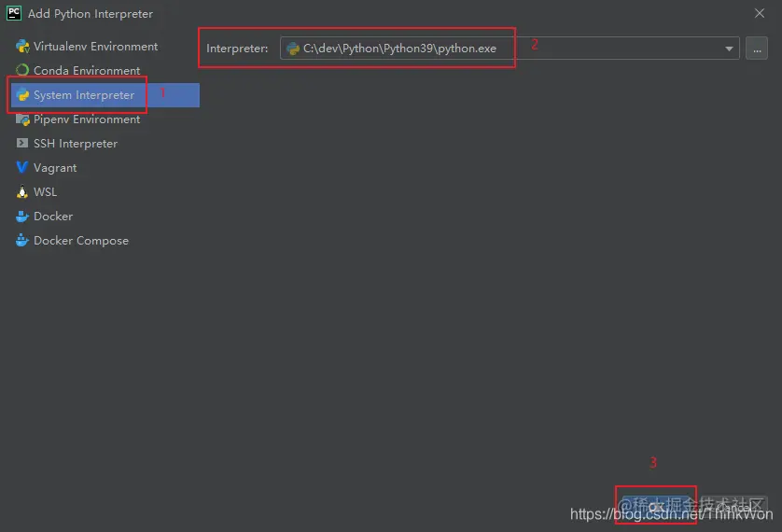The image size is (782, 532).
Task: Confirm with the OK button
Action: pyautogui.click(x=656, y=507)
